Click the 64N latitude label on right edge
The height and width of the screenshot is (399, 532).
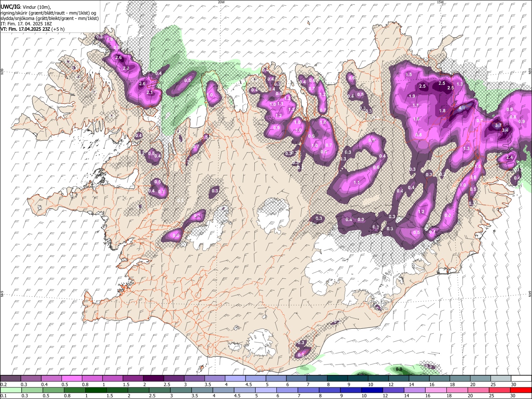click(530, 294)
